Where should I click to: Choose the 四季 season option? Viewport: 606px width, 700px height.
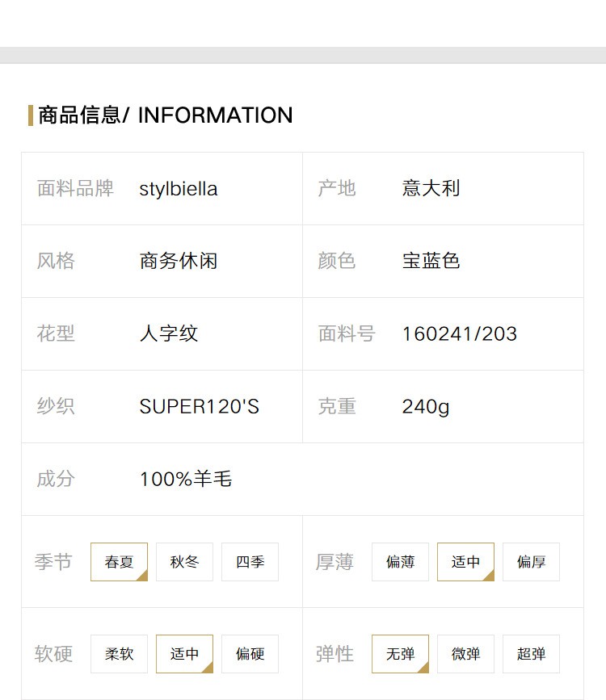coord(250,562)
